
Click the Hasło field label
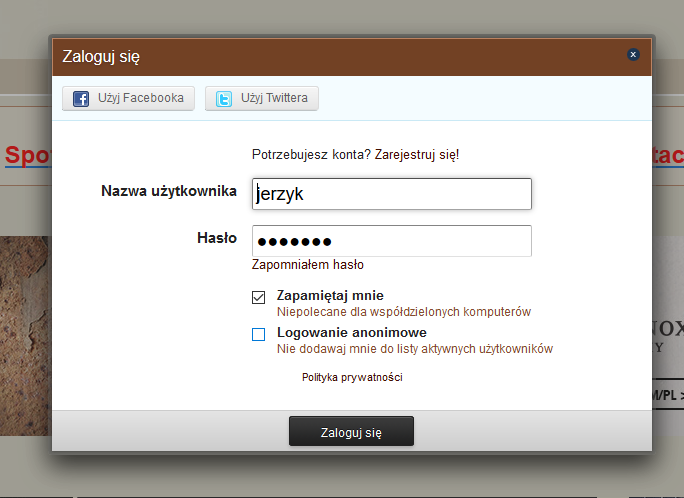(217, 238)
